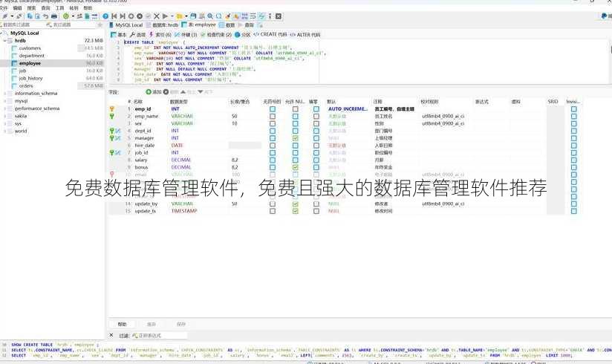Viewport: 612px width, 364px height.
Task: Open the 外键 (3) sub-tab
Action: [x=186, y=35]
